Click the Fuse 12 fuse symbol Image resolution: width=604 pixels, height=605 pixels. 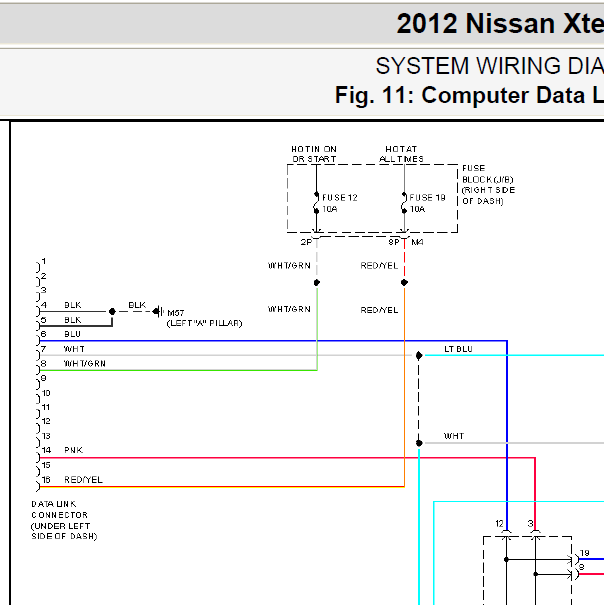(316, 203)
